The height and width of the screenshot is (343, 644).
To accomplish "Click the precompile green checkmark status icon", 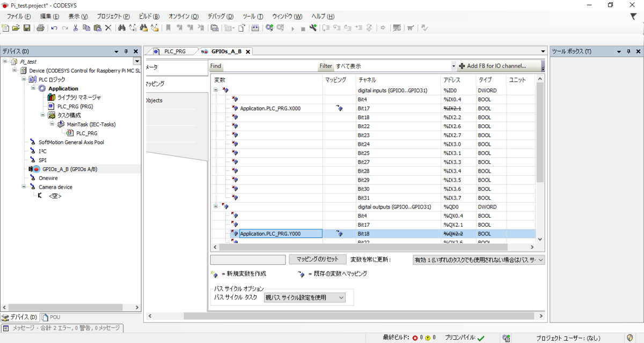I will click(x=481, y=338).
